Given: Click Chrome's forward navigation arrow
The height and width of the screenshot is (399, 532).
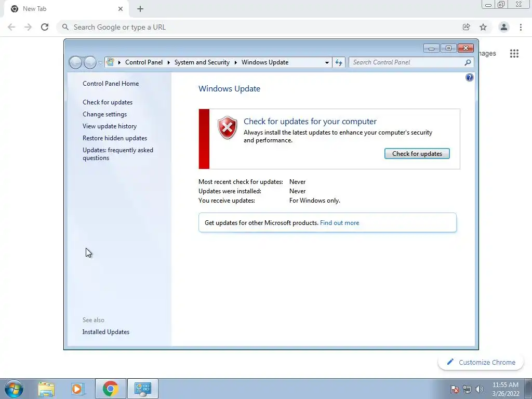Looking at the screenshot, I should pos(28,27).
